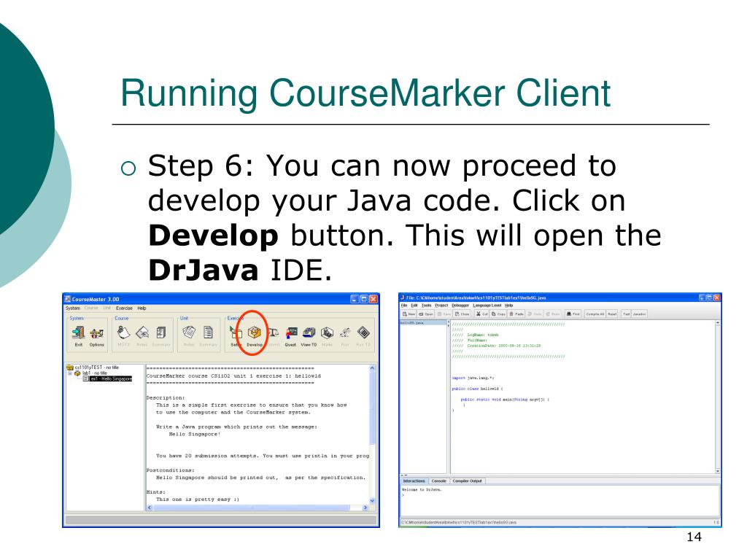Switch to Compiler Output tab
This screenshot has width=747, height=560.
468,481
